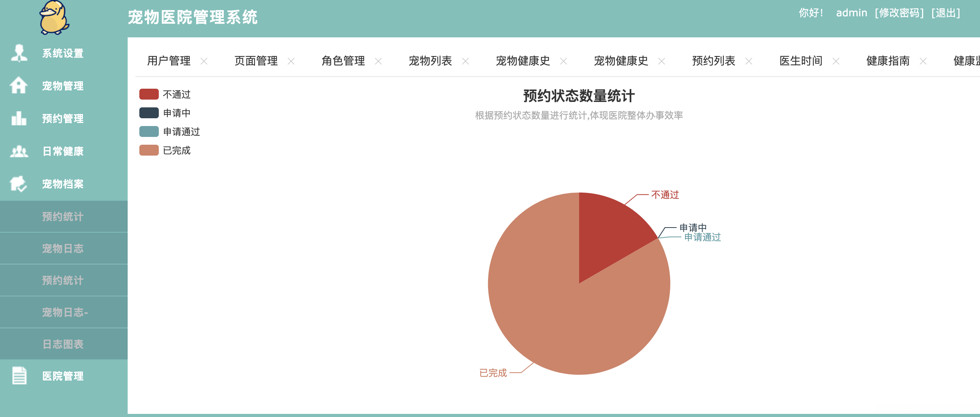Expand the 系统设置 menu
Viewport: 980px width, 417px height.
(62, 54)
